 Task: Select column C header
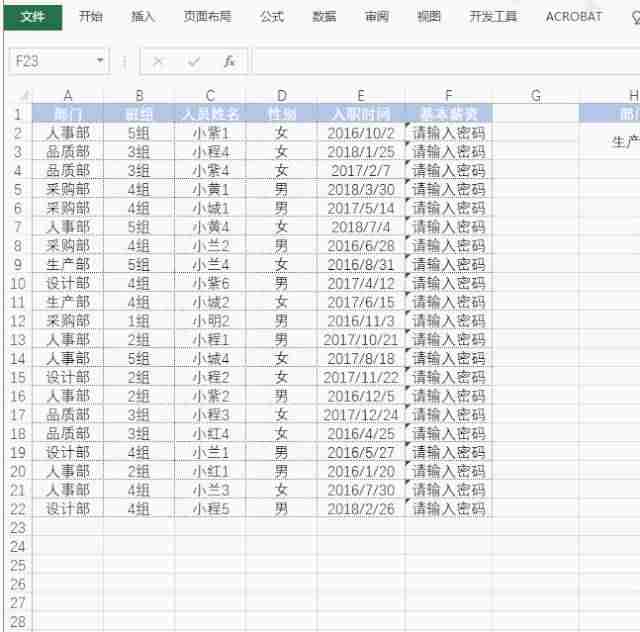click(x=210, y=96)
